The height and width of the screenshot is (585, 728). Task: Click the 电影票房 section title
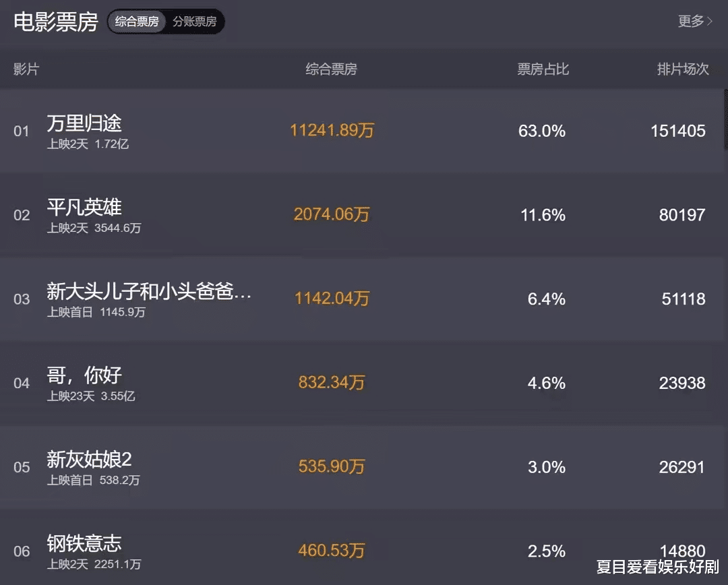(56, 22)
